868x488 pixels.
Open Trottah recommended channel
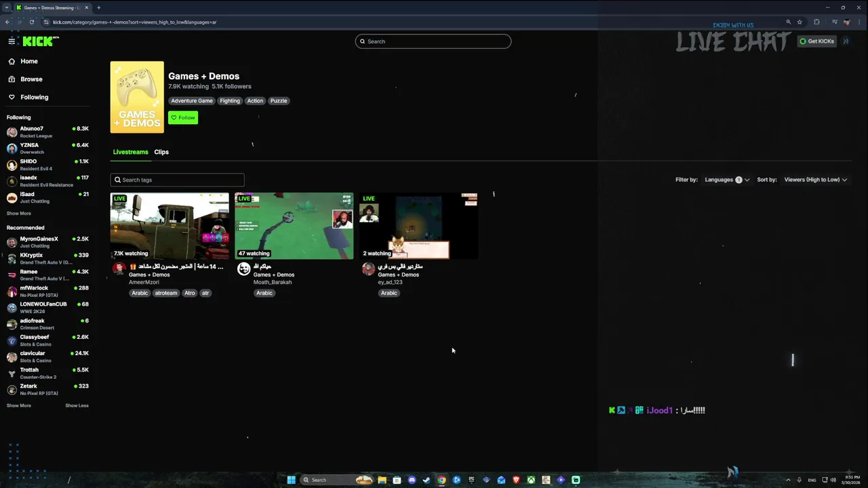coord(47,373)
